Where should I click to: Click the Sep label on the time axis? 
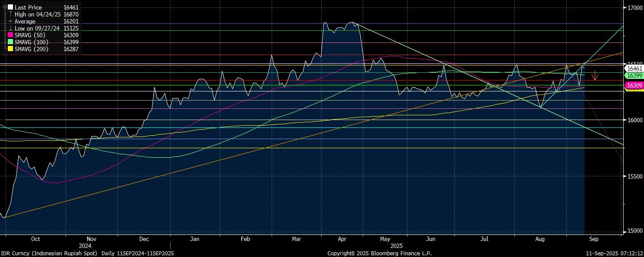pyautogui.click(x=594, y=239)
